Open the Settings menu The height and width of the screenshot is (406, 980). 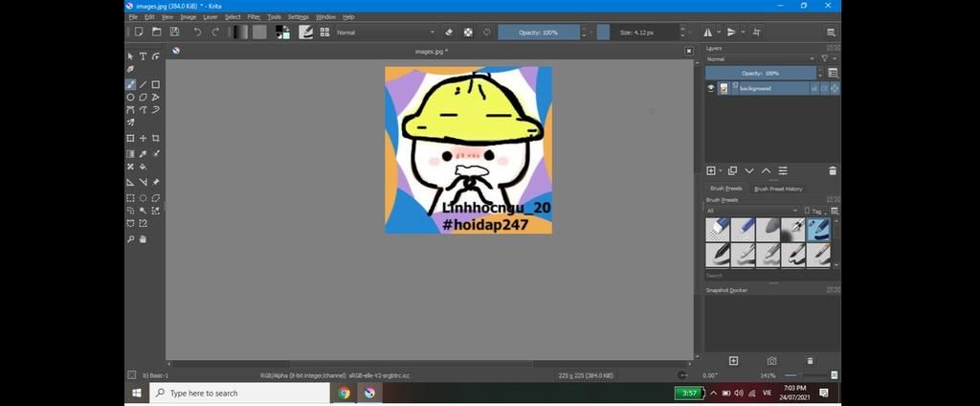point(299,17)
